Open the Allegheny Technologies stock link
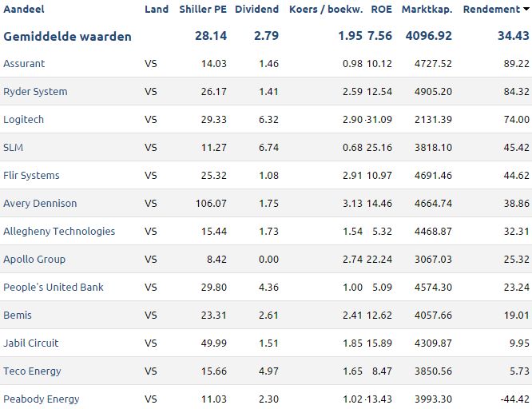The image size is (532, 409). 59,231
